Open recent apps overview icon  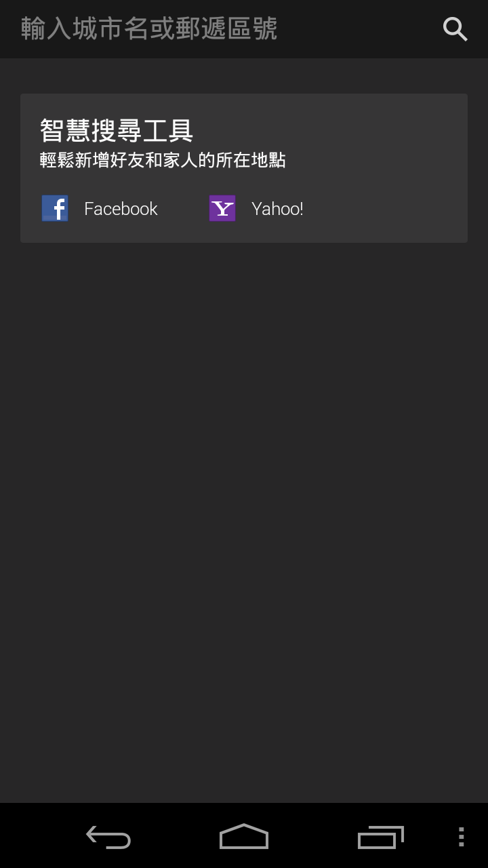pos(380,837)
